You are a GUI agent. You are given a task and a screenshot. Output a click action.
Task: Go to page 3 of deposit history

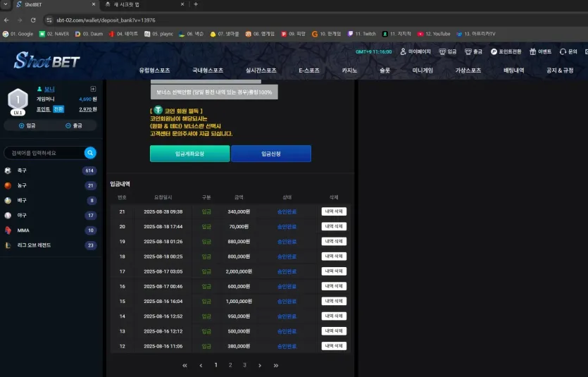[244, 365]
